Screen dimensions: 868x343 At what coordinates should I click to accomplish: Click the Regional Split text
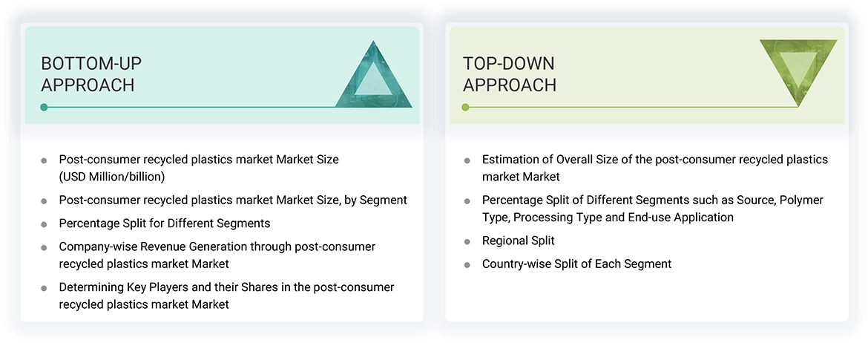click(x=518, y=241)
